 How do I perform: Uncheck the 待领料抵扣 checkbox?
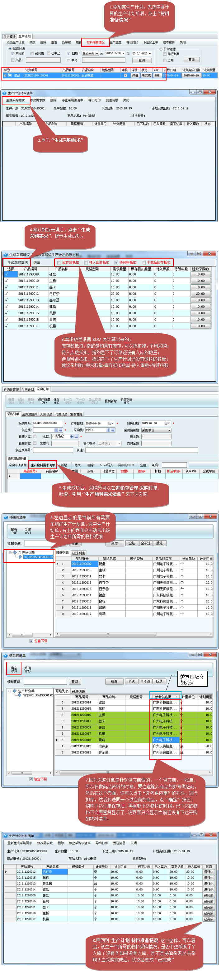116,262
